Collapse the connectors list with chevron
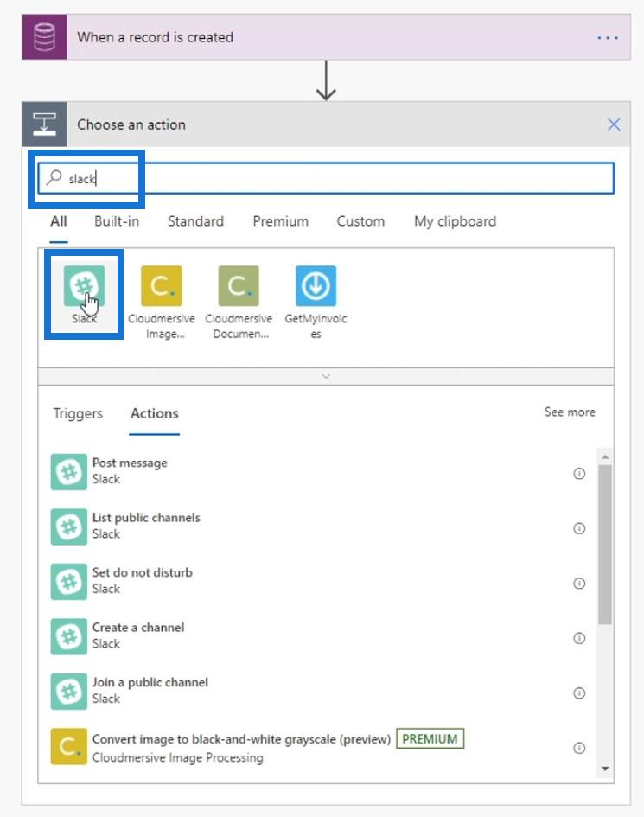 [x=326, y=376]
